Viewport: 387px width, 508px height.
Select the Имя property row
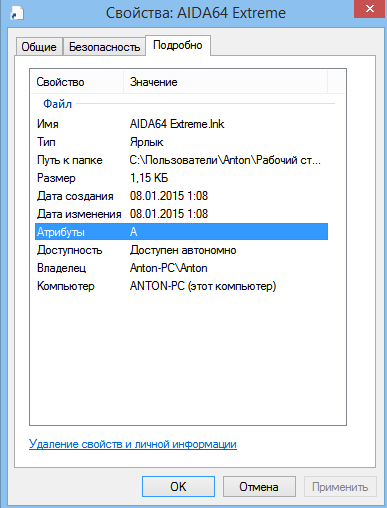[181, 124]
